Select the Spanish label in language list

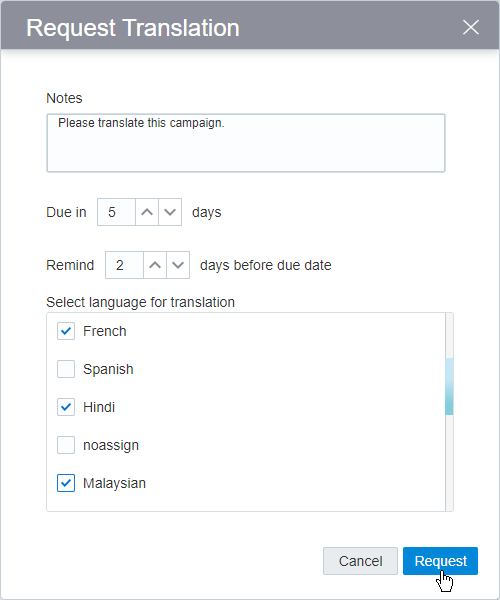point(108,369)
